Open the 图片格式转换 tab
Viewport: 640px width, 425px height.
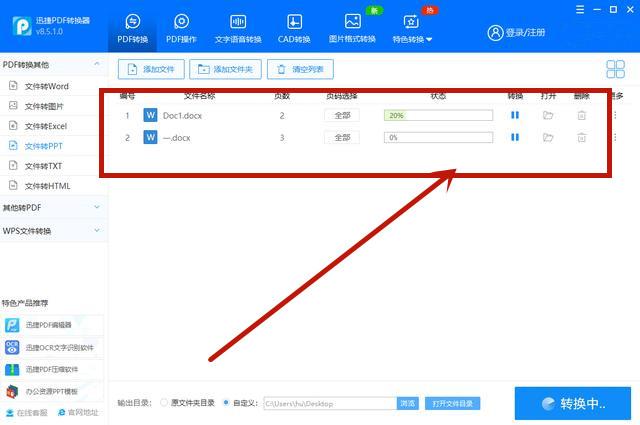(352, 29)
